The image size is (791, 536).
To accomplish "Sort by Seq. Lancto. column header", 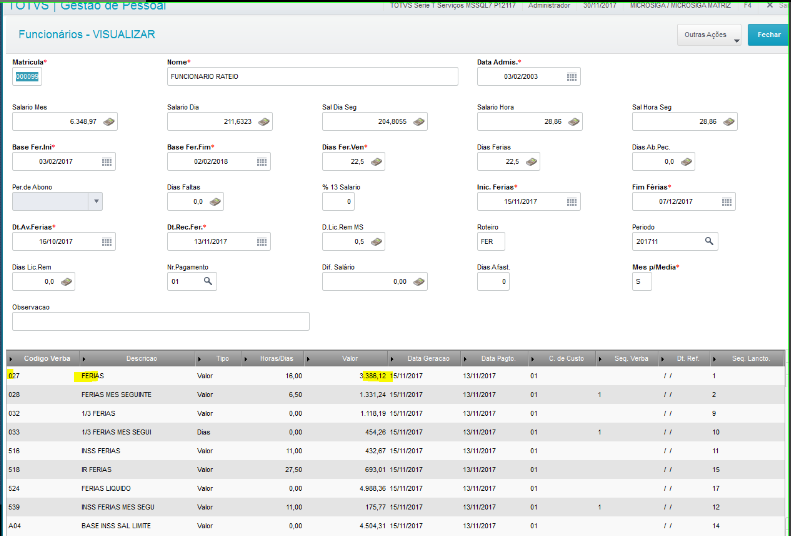I will click(x=747, y=359).
